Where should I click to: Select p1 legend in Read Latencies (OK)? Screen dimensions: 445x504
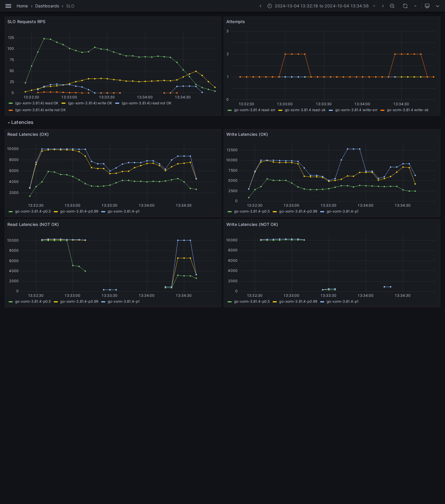click(x=123, y=211)
